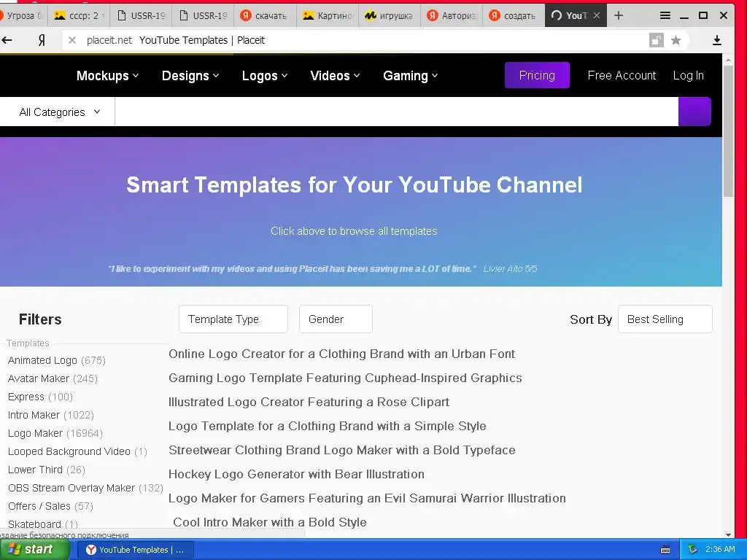Bookmark the page with the star icon

coord(676,41)
